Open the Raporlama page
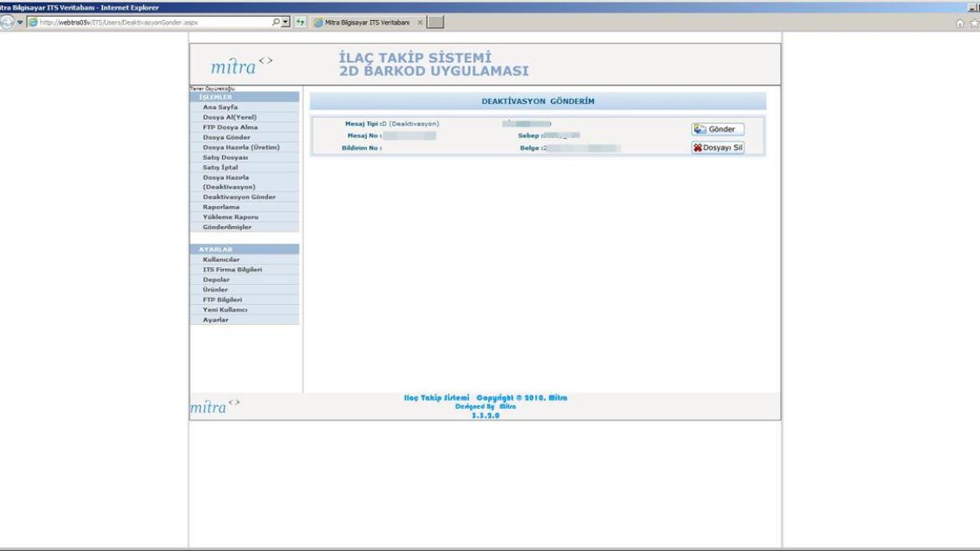Viewport: 980px width, 551px height. [220, 207]
